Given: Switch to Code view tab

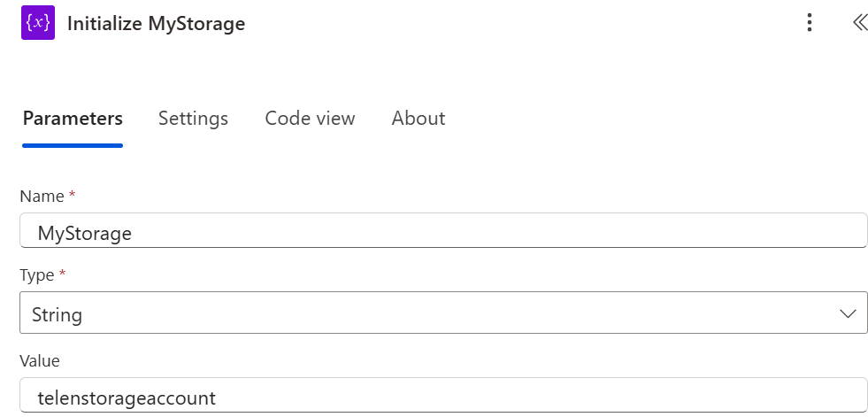Looking at the screenshot, I should pos(310,119).
